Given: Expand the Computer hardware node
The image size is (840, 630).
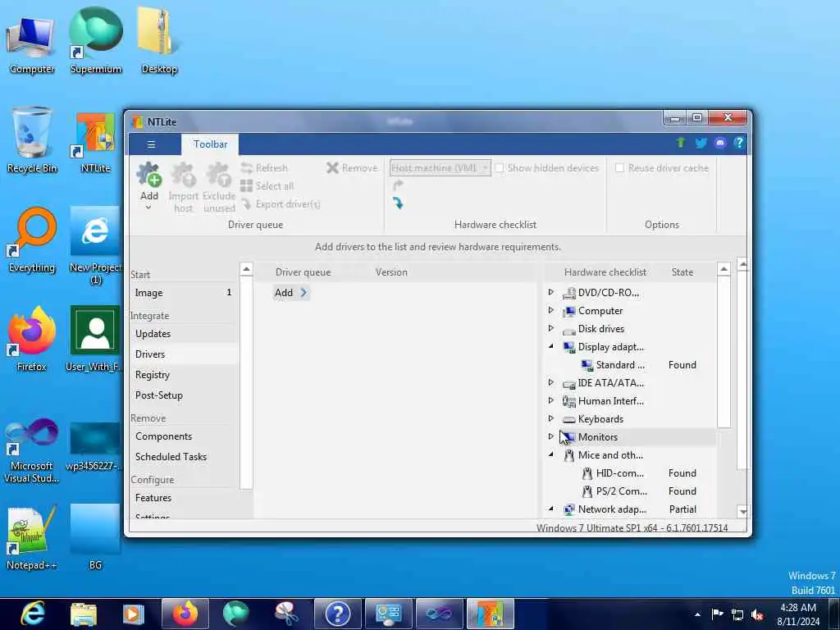Looking at the screenshot, I should (550, 311).
